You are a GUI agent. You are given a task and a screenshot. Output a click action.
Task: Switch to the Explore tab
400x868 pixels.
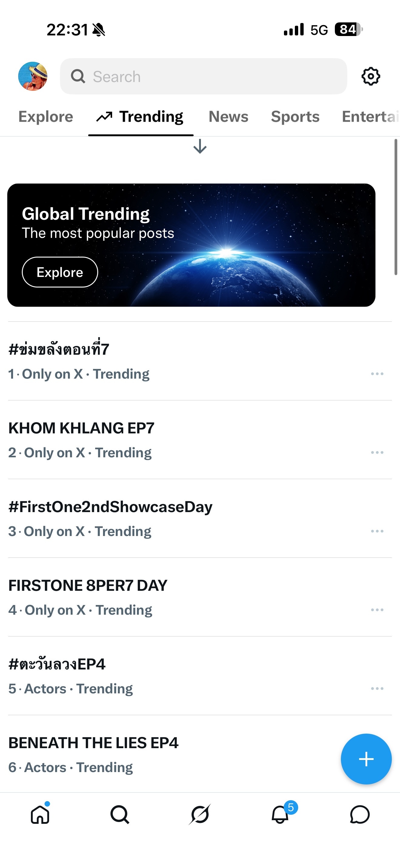pos(45,117)
